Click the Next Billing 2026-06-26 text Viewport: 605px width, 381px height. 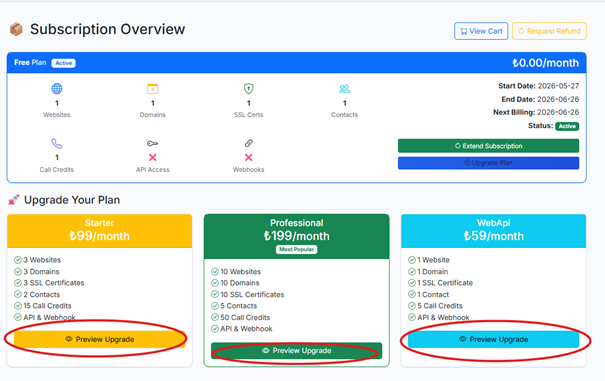[536, 112]
